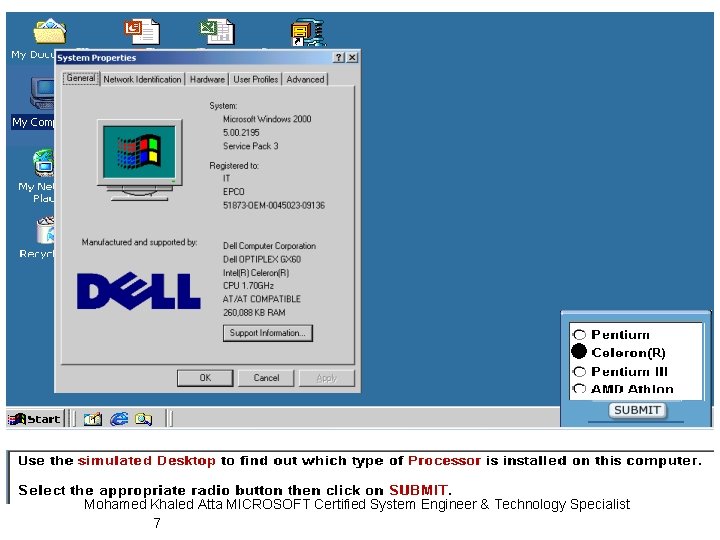720x540 pixels.
Task: Click OK in System Properties
Action: click(x=205, y=378)
